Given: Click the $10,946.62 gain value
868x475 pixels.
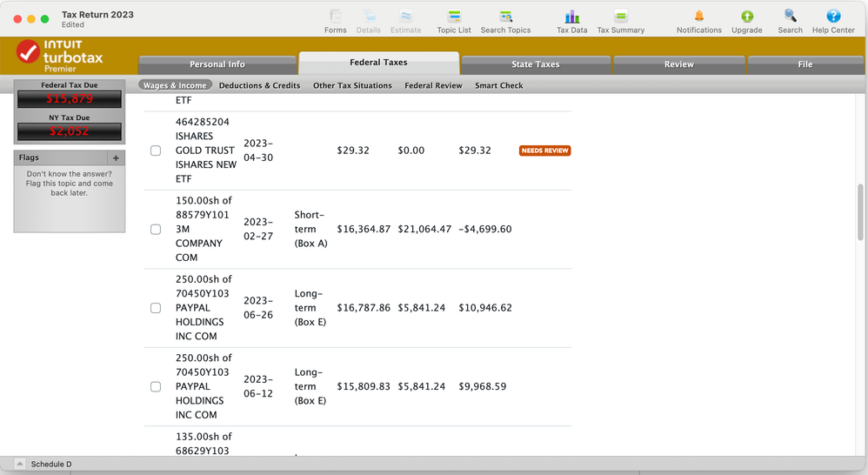Looking at the screenshot, I should click(485, 308).
